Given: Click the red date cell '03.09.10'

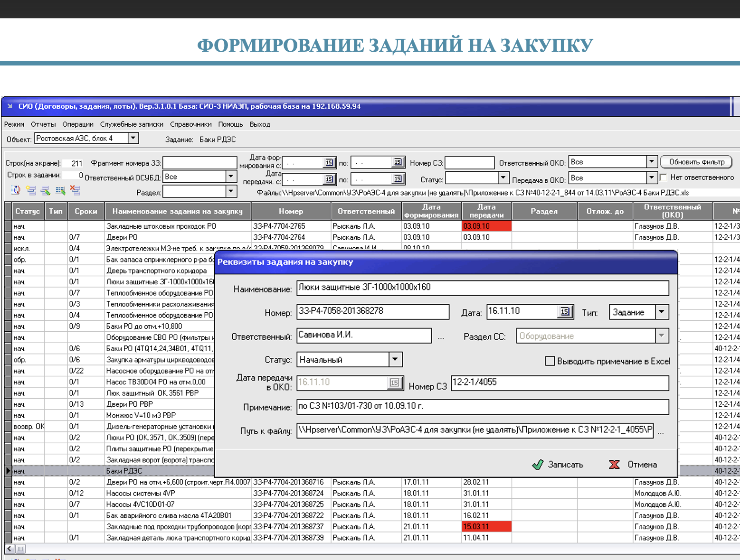Looking at the screenshot, I should pyautogui.click(x=486, y=226).
